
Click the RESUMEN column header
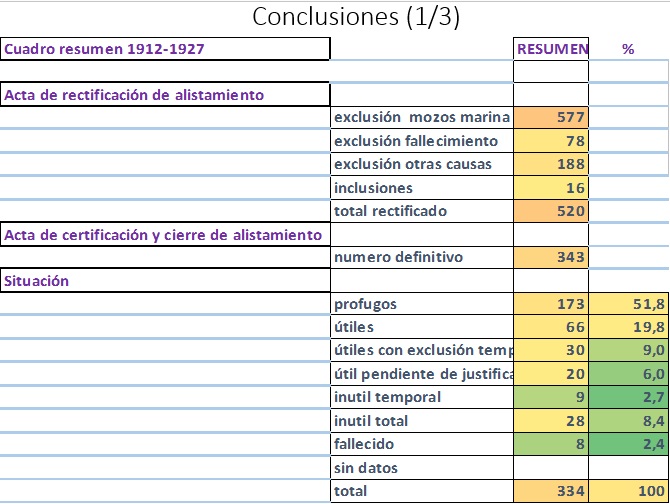[551, 49]
